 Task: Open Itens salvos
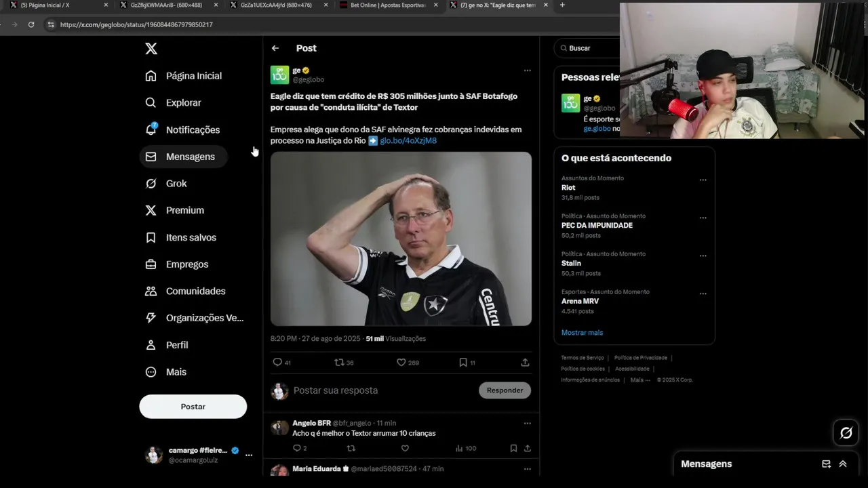(x=181, y=237)
